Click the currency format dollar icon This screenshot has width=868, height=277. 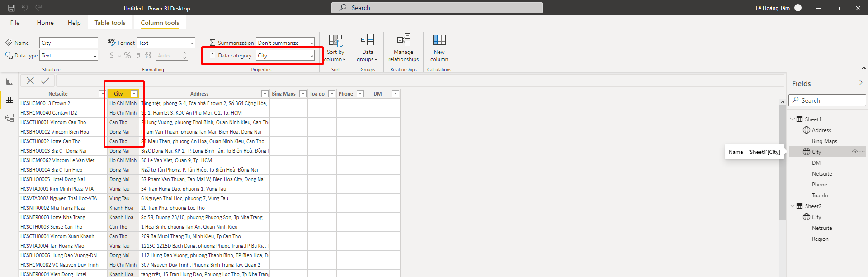point(112,55)
